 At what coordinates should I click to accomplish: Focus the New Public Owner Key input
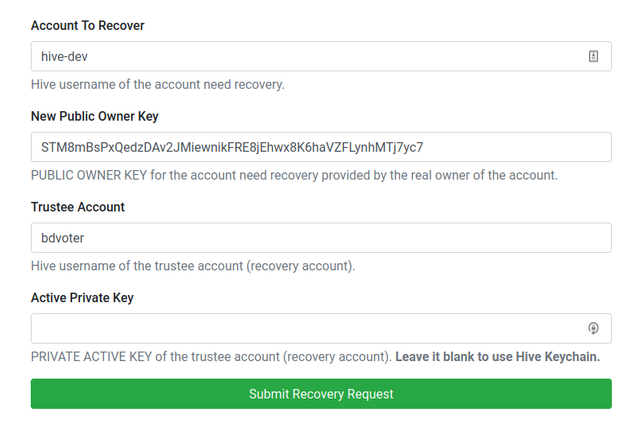point(321,147)
